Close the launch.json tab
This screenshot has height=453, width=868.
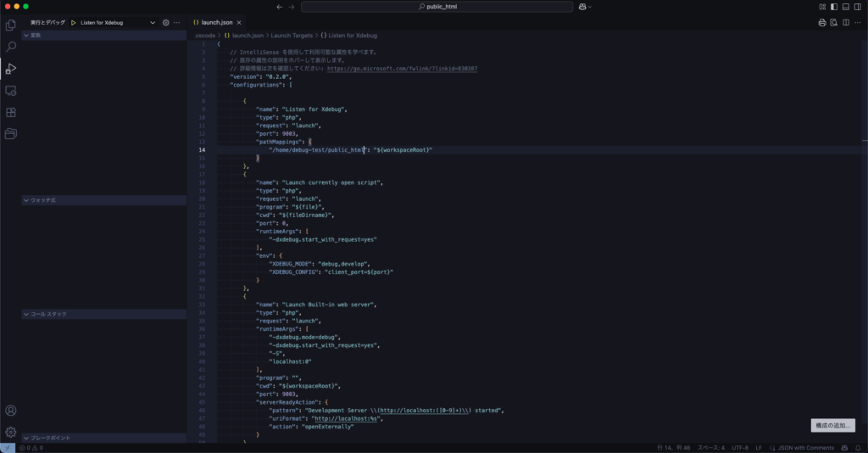tap(239, 23)
